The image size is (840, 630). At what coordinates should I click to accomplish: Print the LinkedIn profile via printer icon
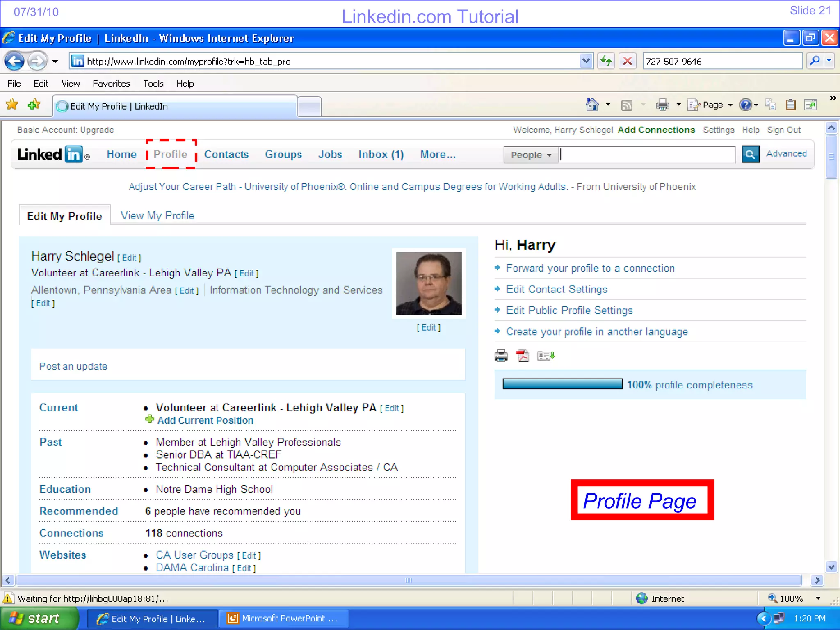click(501, 356)
